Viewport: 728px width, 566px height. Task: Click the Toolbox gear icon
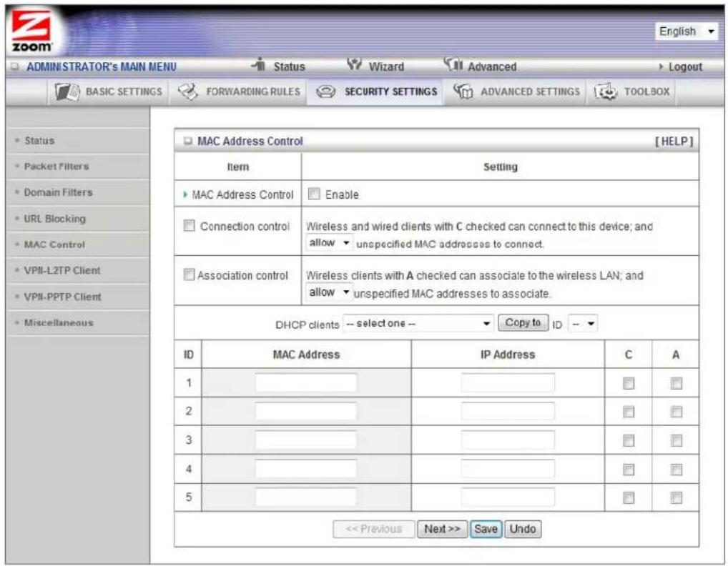606,91
